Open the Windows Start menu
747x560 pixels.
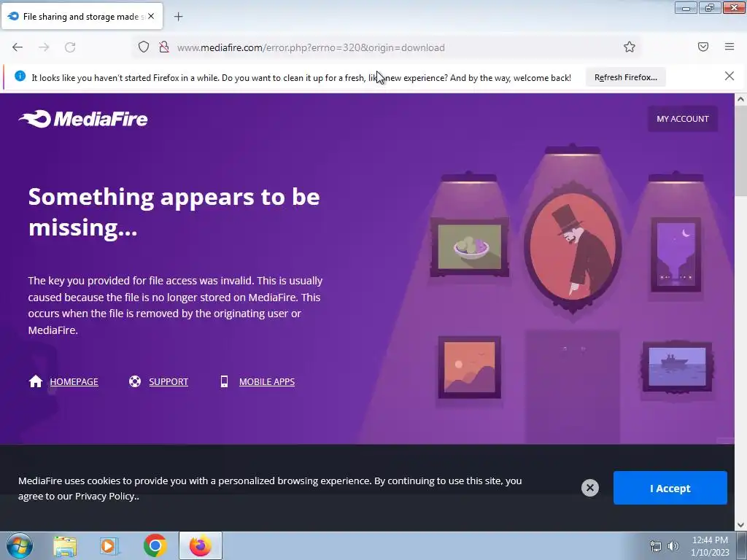coord(20,545)
